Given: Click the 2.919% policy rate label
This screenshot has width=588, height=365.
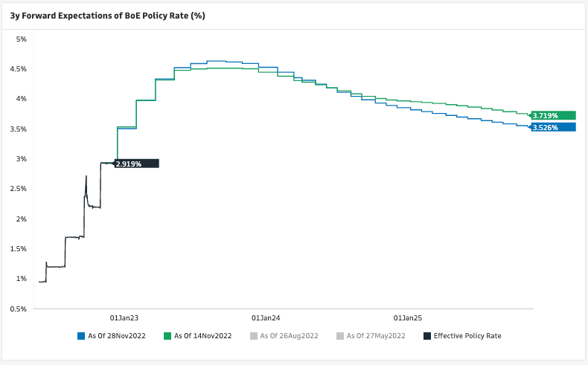Looking at the screenshot, I should click(x=136, y=163).
